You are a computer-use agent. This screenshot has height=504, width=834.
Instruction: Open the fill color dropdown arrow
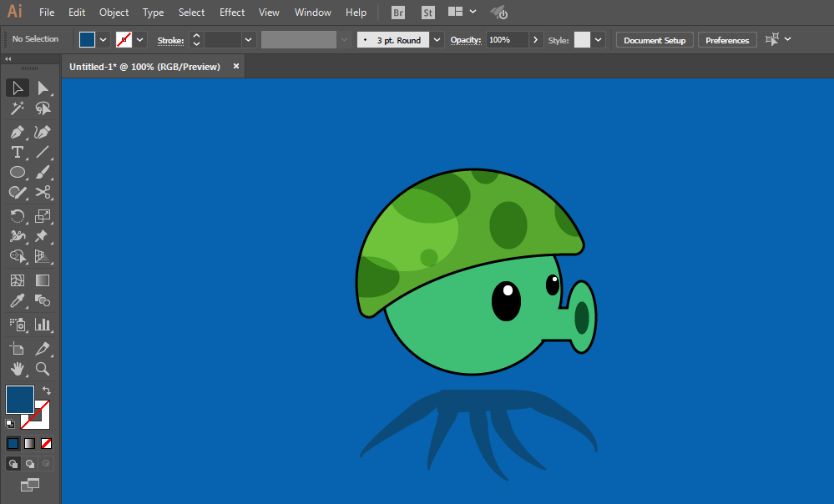104,39
